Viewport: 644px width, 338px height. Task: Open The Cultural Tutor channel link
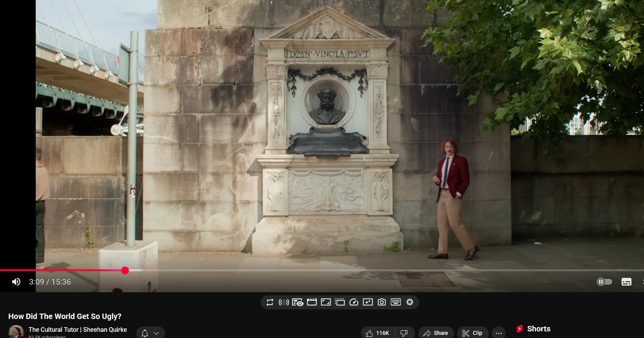[x=78, y=329]
